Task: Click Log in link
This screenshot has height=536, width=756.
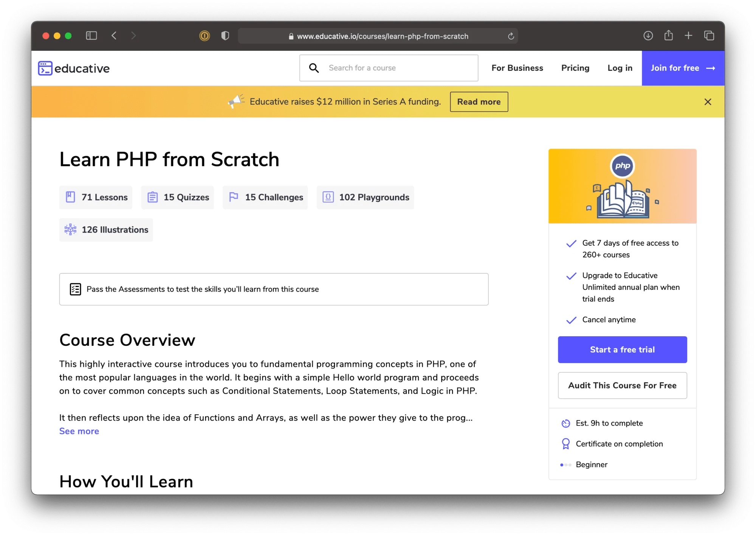Action: tap(620, 68)
